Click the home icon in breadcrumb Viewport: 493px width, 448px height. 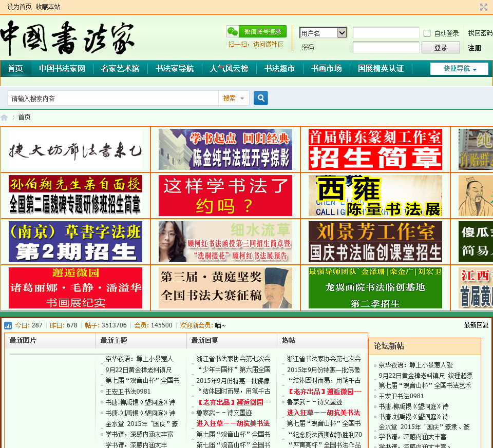4,118
